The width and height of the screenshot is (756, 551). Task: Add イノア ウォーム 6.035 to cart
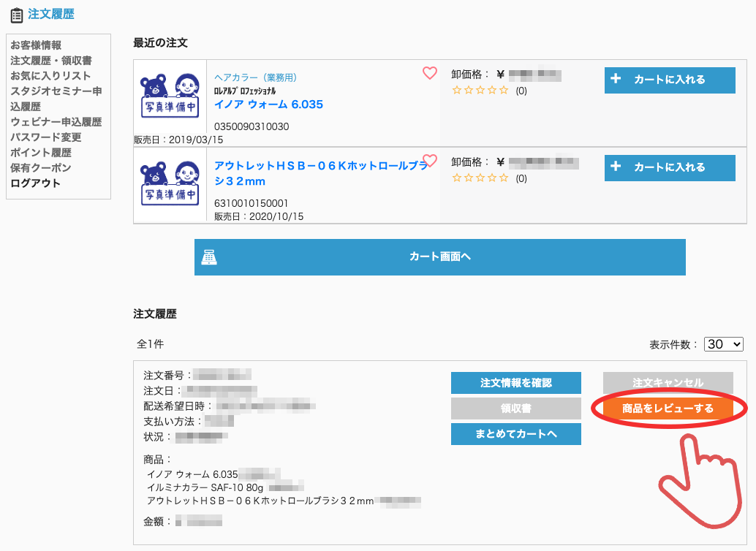point(669,80)
